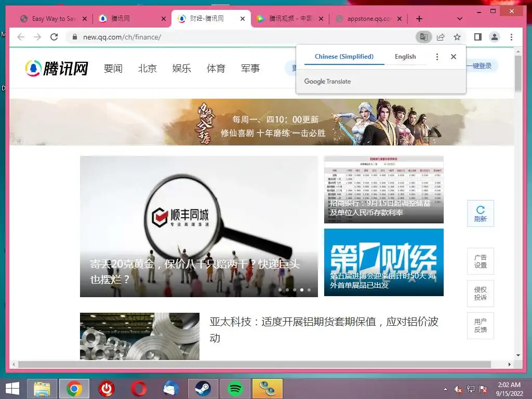The width and height of the screenshot is (532, 399).
Task: Reload the page
Action: pyautogui.click(x=54, y=37)
